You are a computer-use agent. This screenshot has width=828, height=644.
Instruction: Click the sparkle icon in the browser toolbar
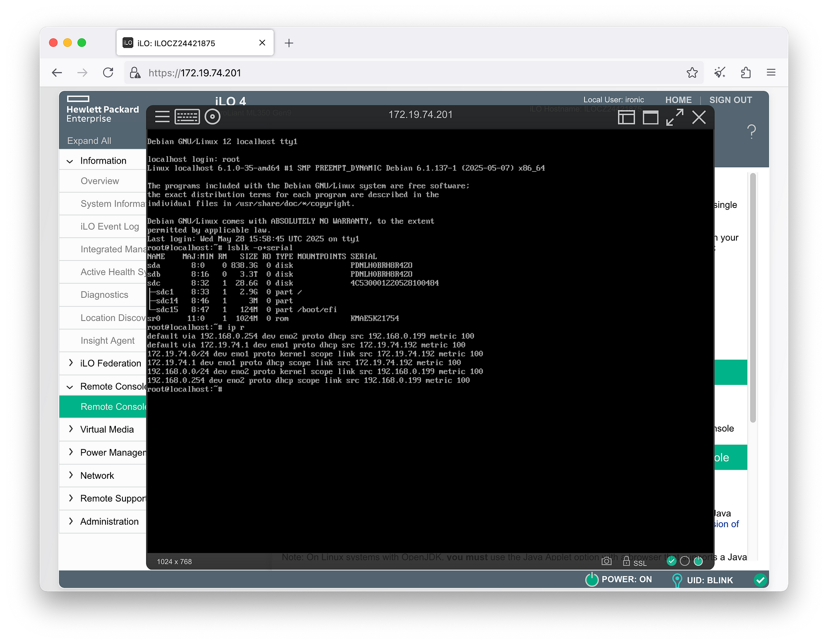pyautogui.click(x=720, y=73)
